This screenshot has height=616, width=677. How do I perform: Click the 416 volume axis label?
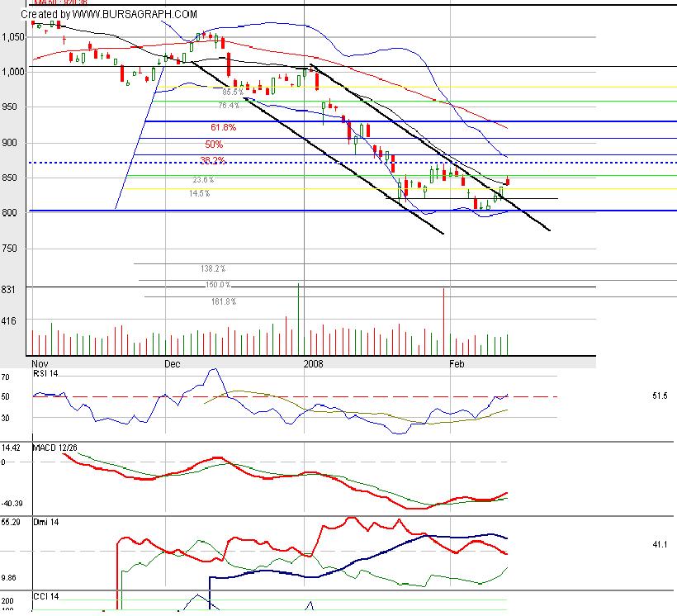(x=8, y=321)
